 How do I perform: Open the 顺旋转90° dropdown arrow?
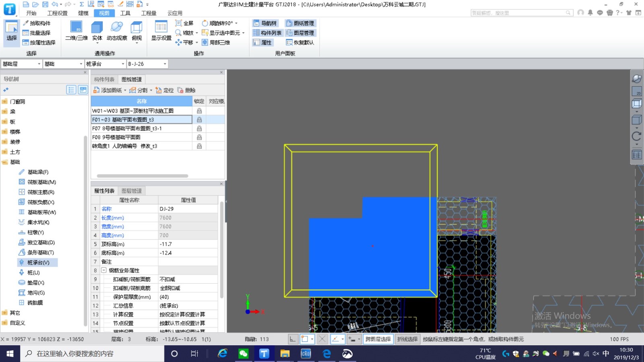pyautogui.click(x=236, y=23)
